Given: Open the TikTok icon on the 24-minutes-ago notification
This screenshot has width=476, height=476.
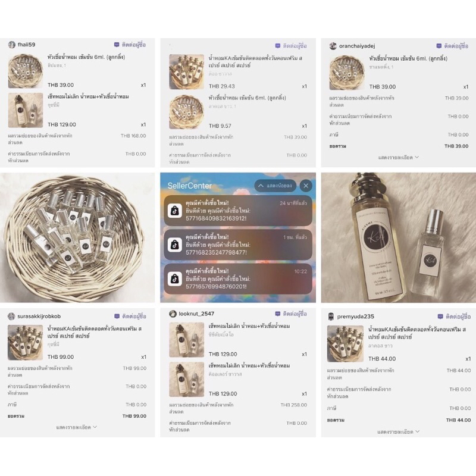Looking at the screenshot, I should [x=174, y=211].
